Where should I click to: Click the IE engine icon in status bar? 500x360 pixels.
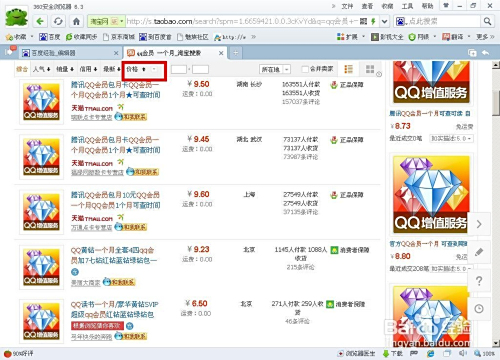[431, 353]
